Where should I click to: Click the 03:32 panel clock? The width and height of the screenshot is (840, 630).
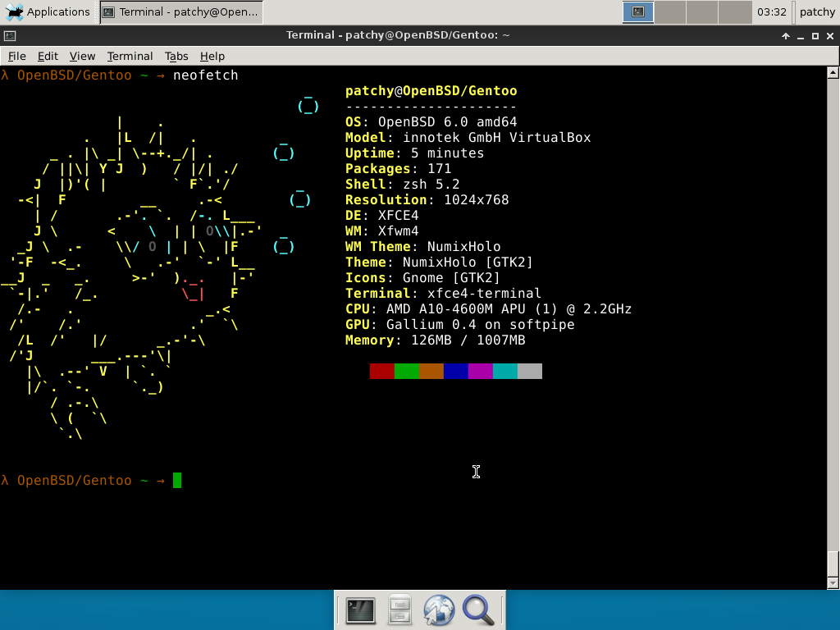(x=771, y=11)
